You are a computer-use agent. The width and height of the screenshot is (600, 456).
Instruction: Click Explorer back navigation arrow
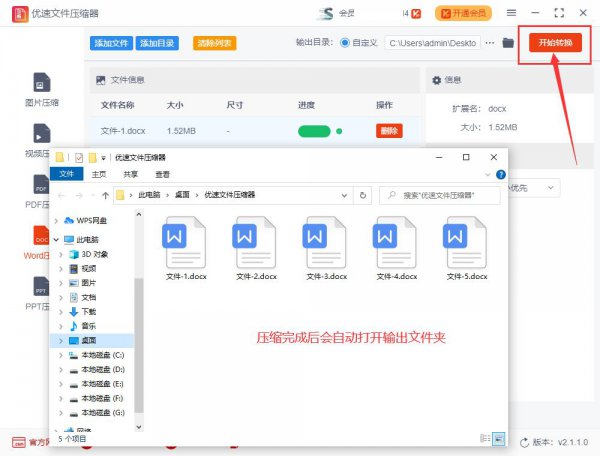(x=61, y=195)
